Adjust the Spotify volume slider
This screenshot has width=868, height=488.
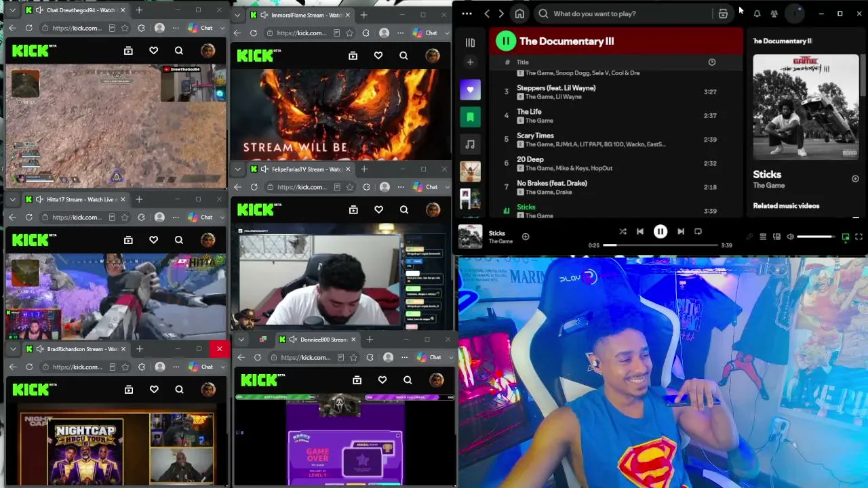[816, 237]
